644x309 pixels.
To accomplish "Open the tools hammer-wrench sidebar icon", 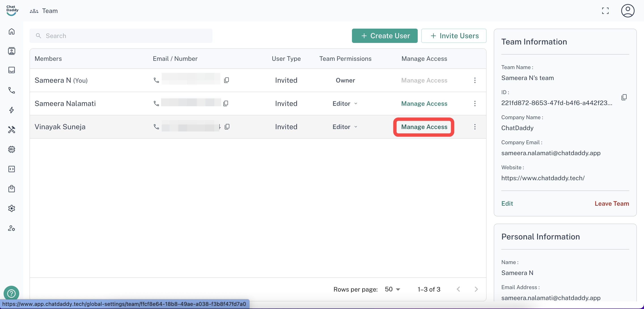I will (11, 129).
